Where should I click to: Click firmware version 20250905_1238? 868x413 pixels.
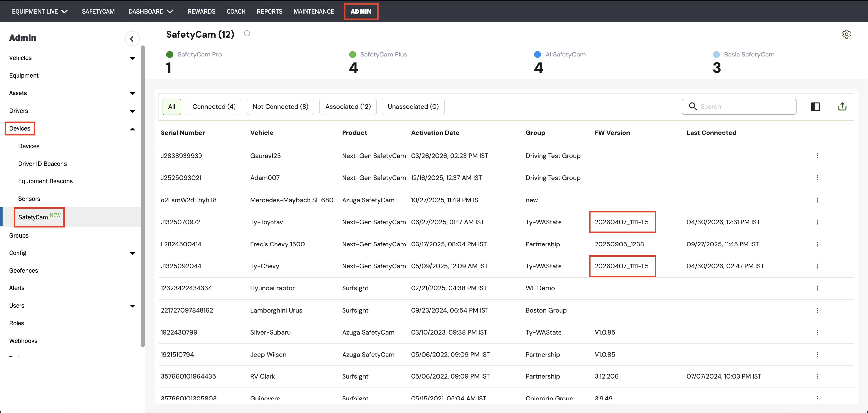pos(619,244)
